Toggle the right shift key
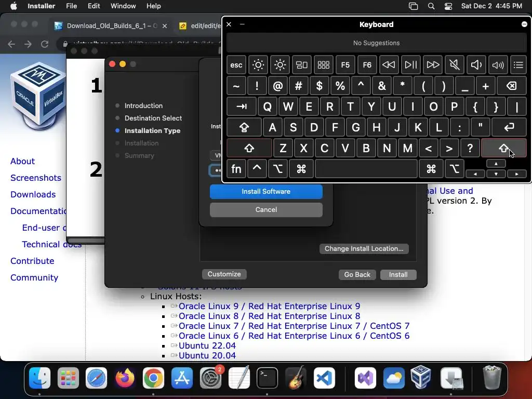The image size is (532, 399). (x=504, y=148)
